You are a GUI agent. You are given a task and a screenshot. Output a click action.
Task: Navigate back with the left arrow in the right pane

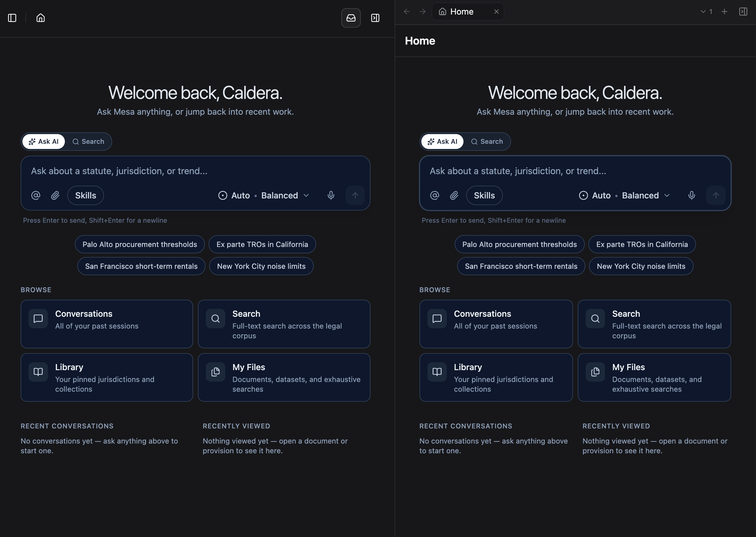[407, 12]
